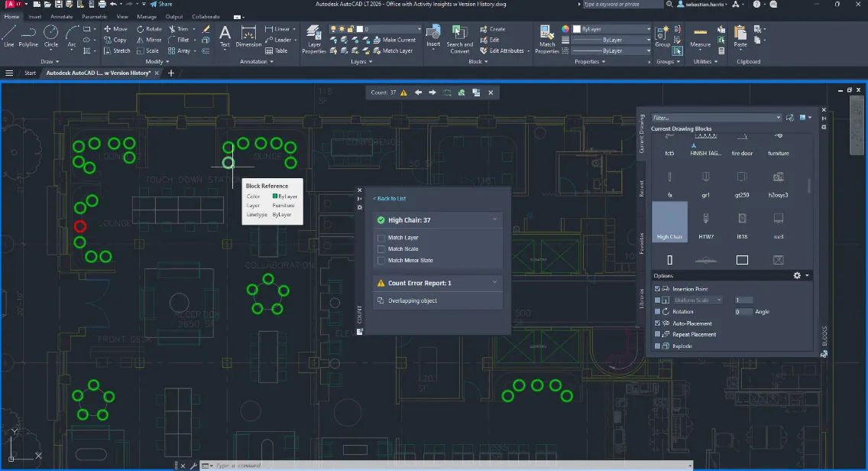868x471 pixels.
Task: Click the Scale tool
Action: coord(147,51)
